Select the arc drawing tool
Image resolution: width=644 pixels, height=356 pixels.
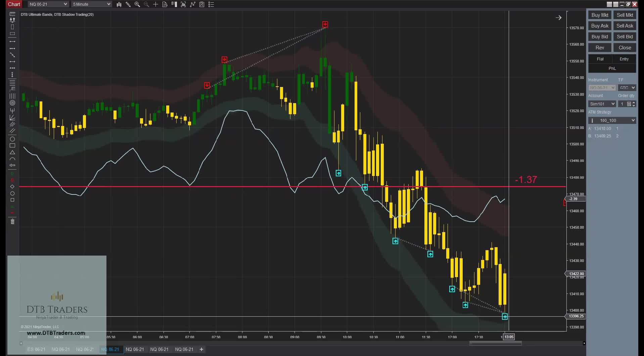pyautogui.click(x=12, y=159)
